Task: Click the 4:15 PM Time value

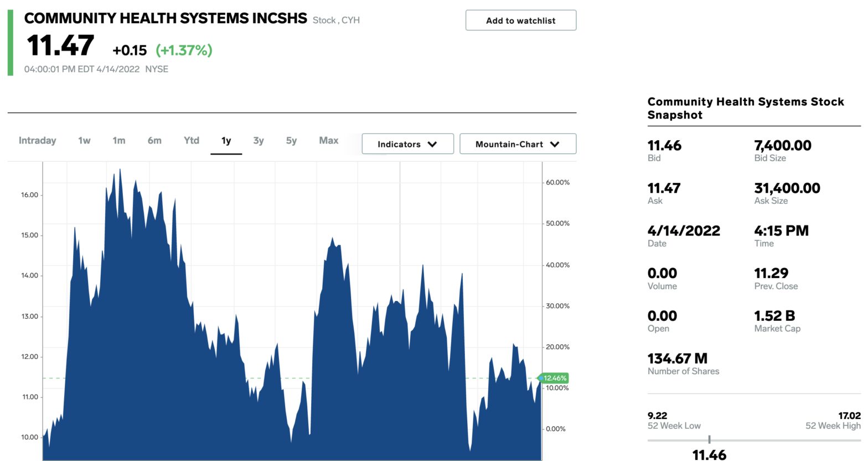Action: pyautogui.click(x=781, y=231)
